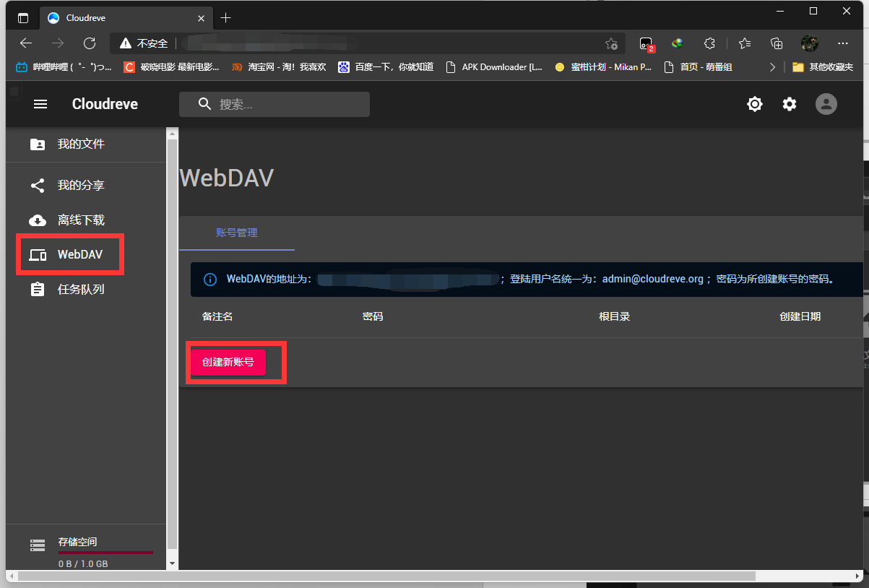Viewport: 869px width, 588px height.
Task: Click the storage usage progress bar
Action: [105, 553]
